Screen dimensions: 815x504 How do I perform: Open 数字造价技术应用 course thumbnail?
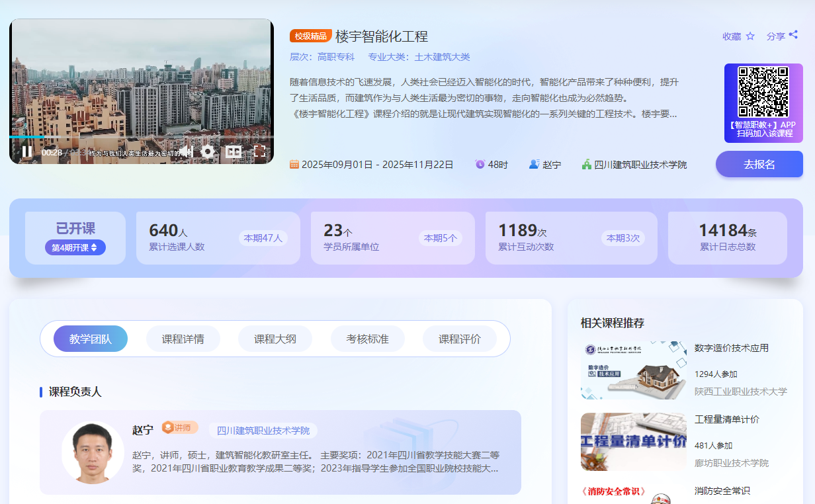click(634, 370)
